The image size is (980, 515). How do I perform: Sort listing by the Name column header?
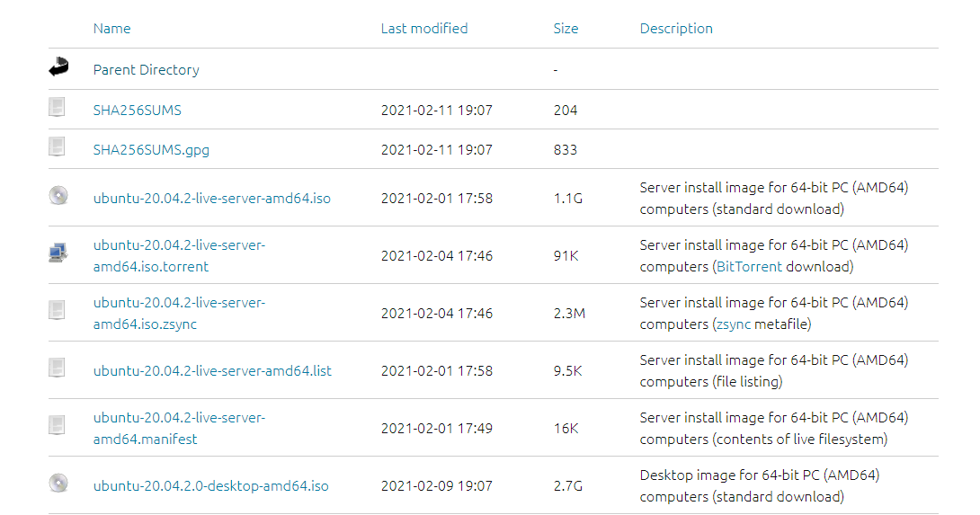[111, 28]
